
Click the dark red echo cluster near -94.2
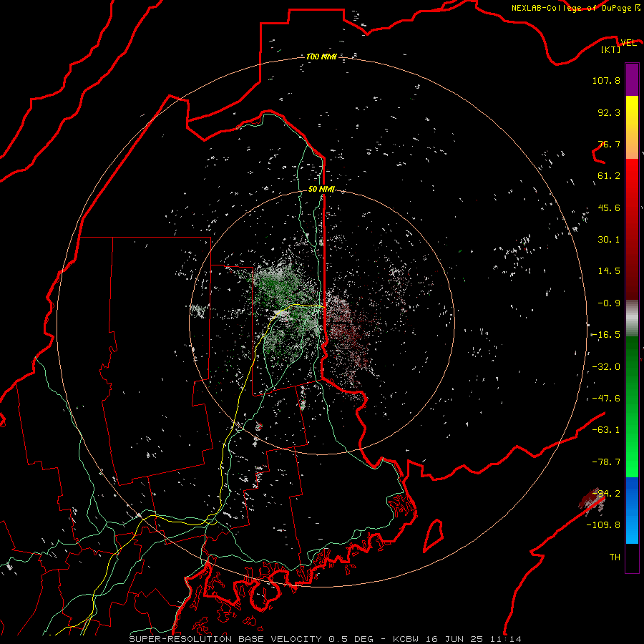point(592,500)
